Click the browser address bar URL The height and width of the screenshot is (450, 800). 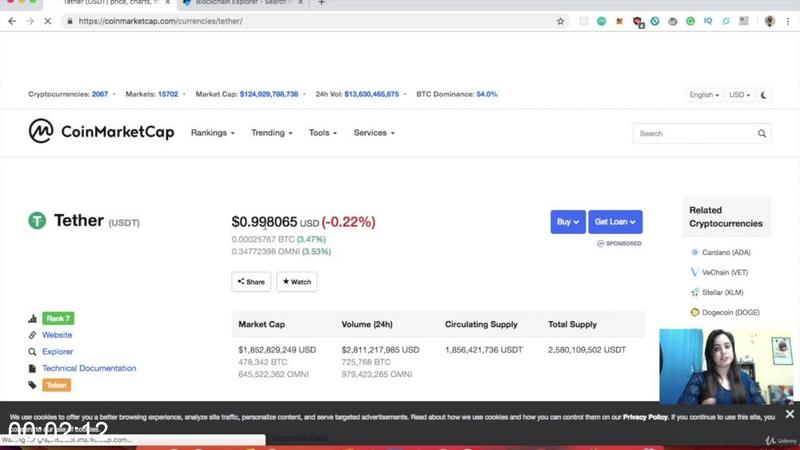[x=160, y=21]
